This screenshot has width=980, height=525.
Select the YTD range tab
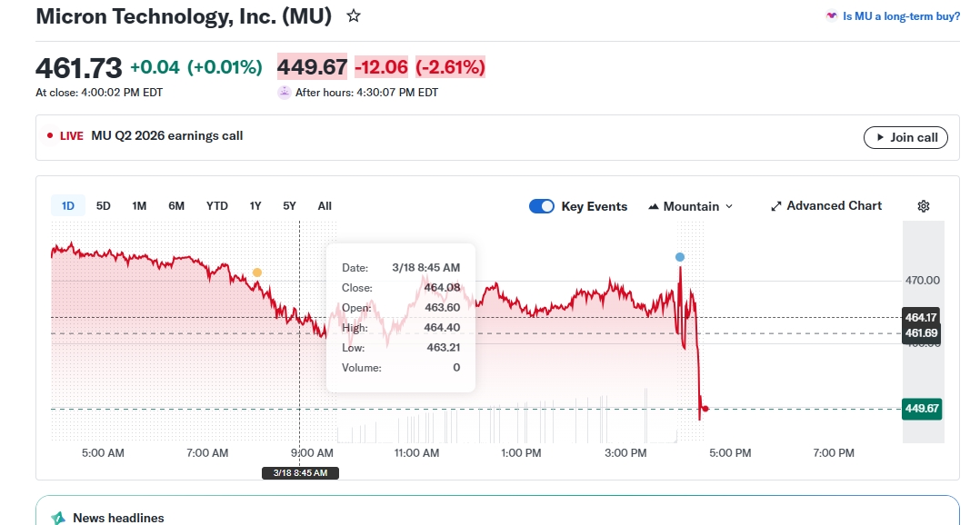click(217, 206)
